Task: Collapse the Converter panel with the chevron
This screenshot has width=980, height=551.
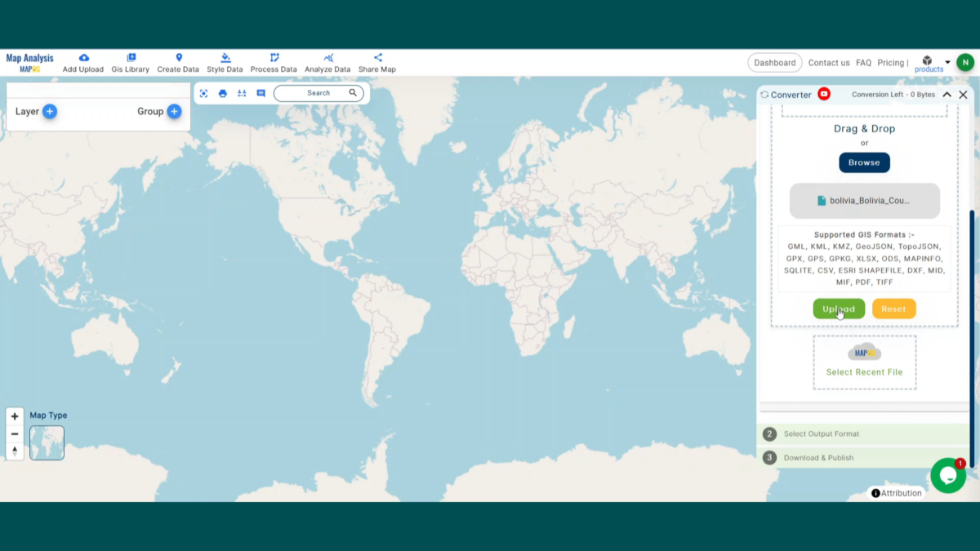Action: [946, 94]
